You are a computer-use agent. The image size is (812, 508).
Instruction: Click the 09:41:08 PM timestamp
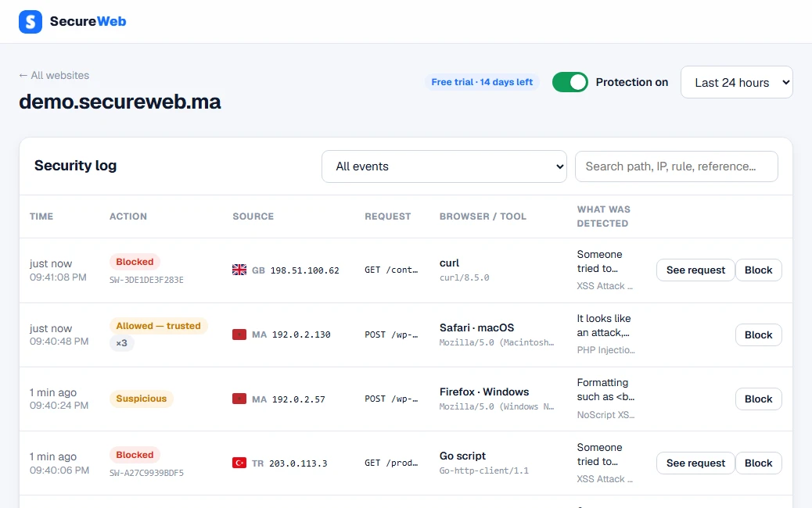coord(58,277)
